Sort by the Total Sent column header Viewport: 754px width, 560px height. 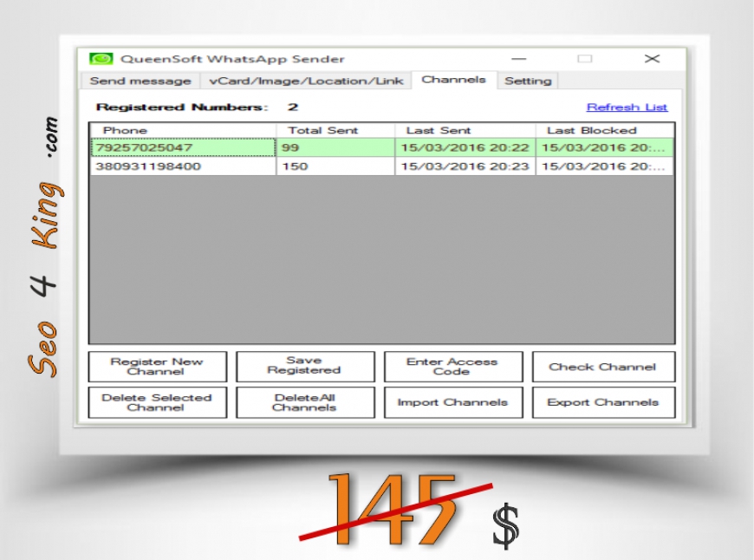click(x=335, y=130)
